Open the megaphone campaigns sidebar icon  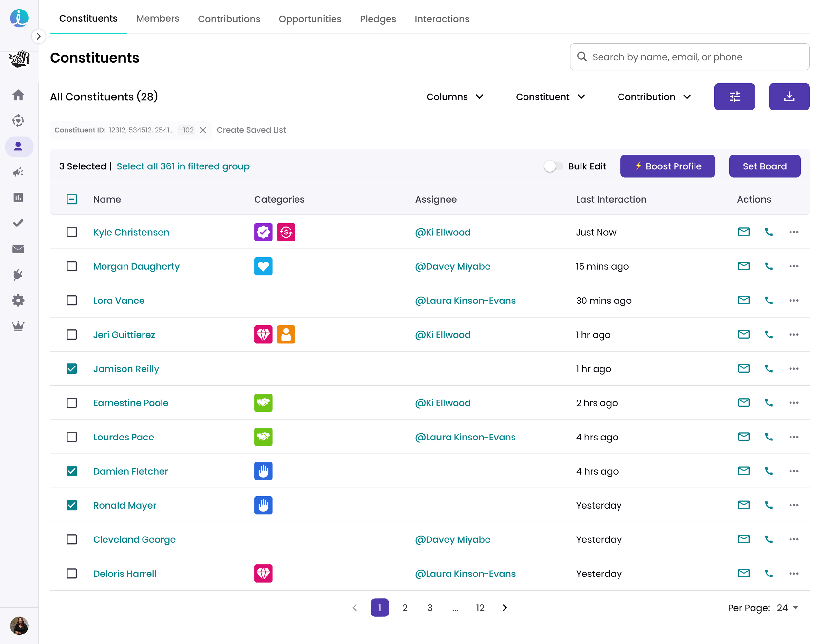(x=18, y=172)
